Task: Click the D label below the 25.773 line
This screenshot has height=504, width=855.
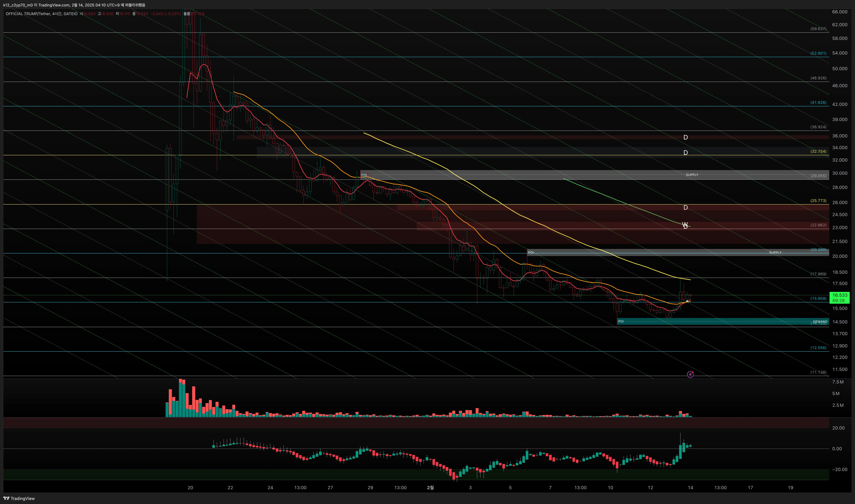Action: point(685,208)
